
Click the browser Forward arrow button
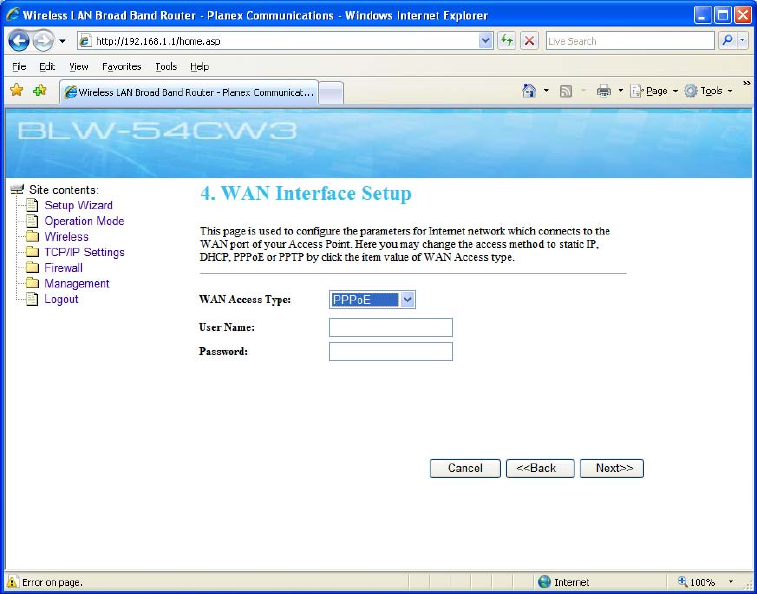tap(43, 41)
